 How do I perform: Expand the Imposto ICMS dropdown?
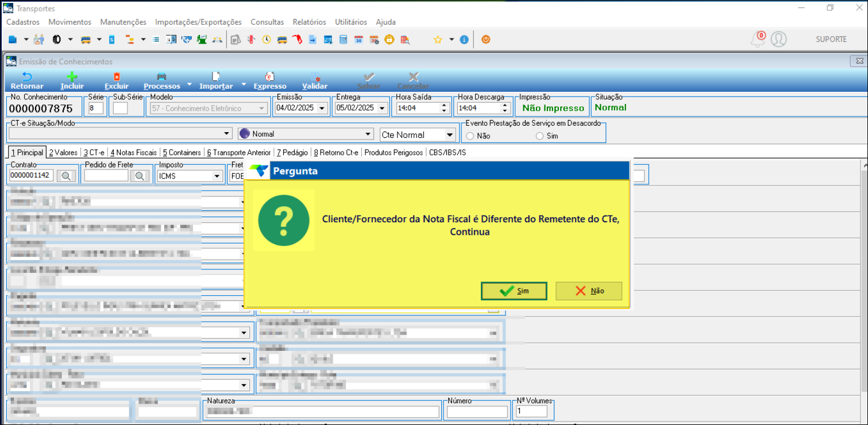pyautogui.click(x=217, y=176)
